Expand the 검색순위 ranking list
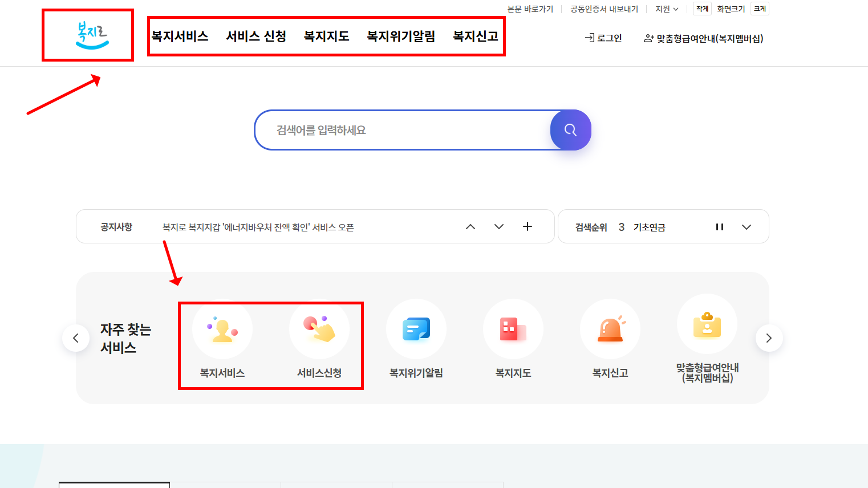Screen dimensions: 868x488 [x=747, y=227]
